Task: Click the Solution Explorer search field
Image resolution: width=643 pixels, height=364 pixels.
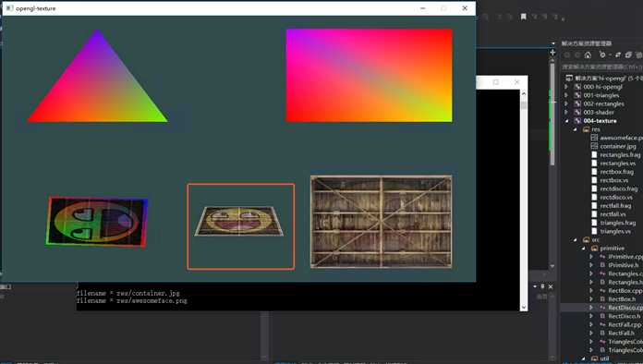Action: coord(602,67)
